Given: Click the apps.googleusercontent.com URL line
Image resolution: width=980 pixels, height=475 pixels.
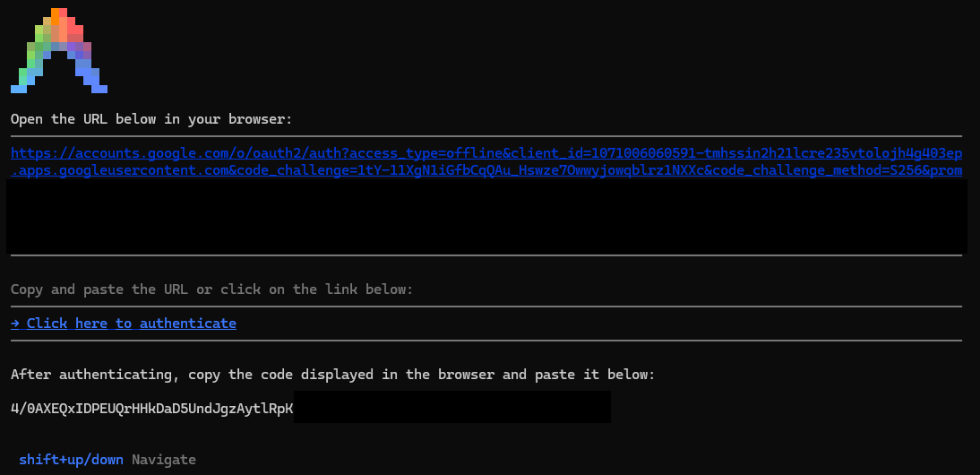Looking at the screenshot, I should coord(486,170).
